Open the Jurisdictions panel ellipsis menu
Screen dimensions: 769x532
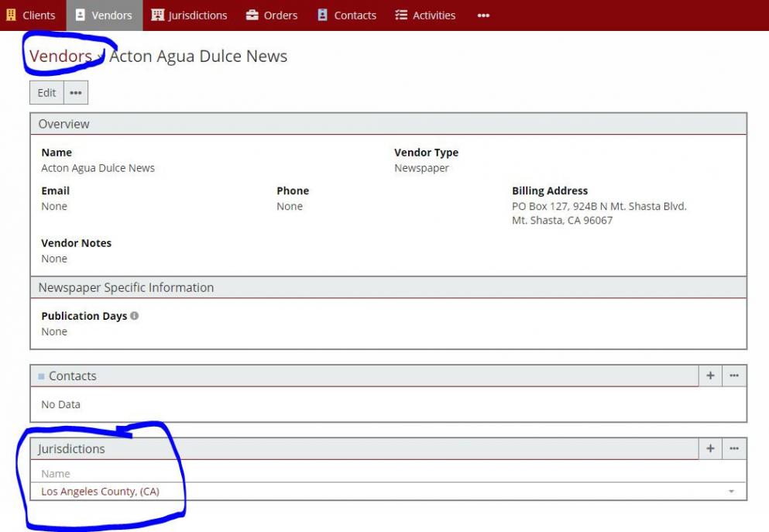coord(734,448)
